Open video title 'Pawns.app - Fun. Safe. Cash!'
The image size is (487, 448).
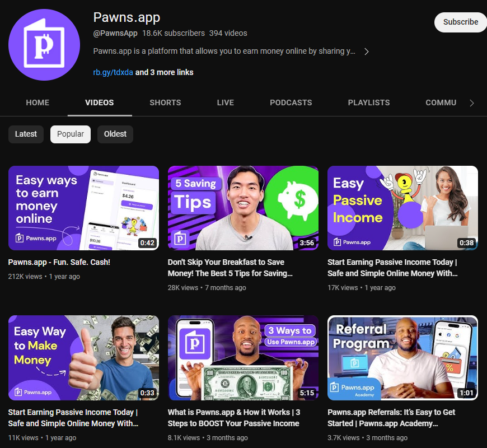point(59,262)
